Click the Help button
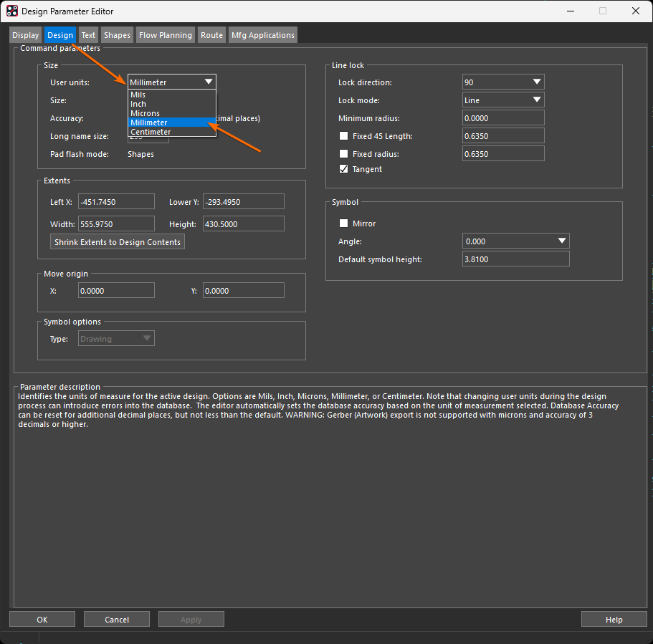The height and width of the screenshot is (644, 653). coord(614,620)
